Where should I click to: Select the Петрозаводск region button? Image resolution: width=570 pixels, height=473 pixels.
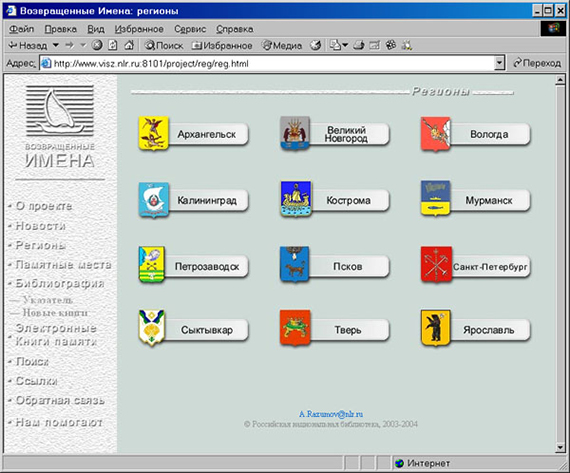[206, 266]
